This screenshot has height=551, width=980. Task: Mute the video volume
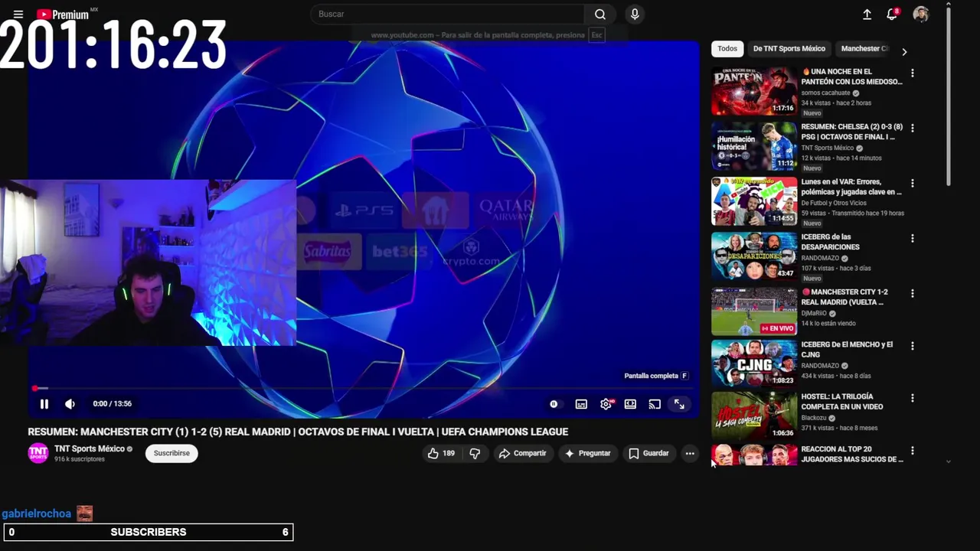tap(70, 404)
